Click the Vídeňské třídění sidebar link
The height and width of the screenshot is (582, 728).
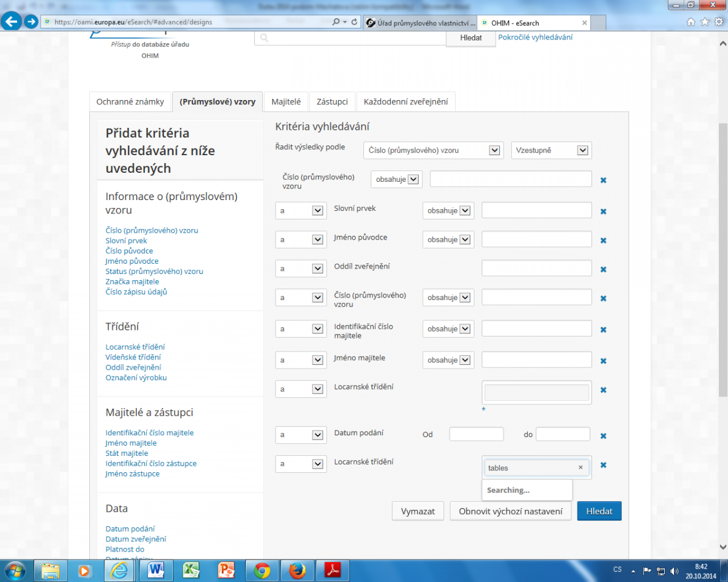pos(133,357)
